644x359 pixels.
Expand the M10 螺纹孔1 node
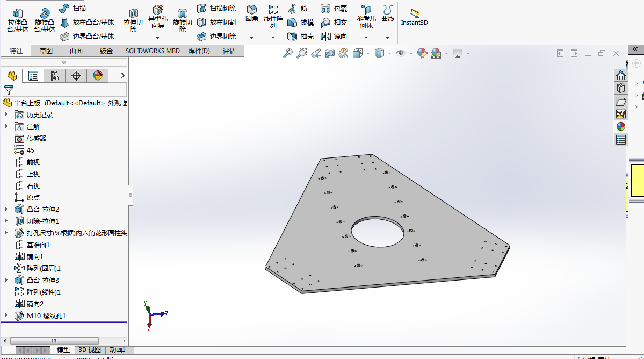pos(6,315)
